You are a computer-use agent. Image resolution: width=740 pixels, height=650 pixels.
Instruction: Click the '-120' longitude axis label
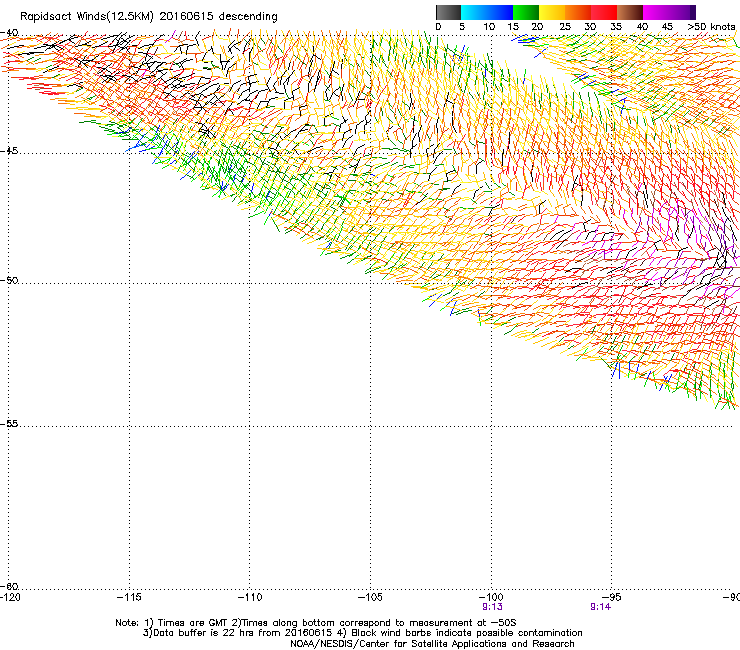tap(10, 598)
